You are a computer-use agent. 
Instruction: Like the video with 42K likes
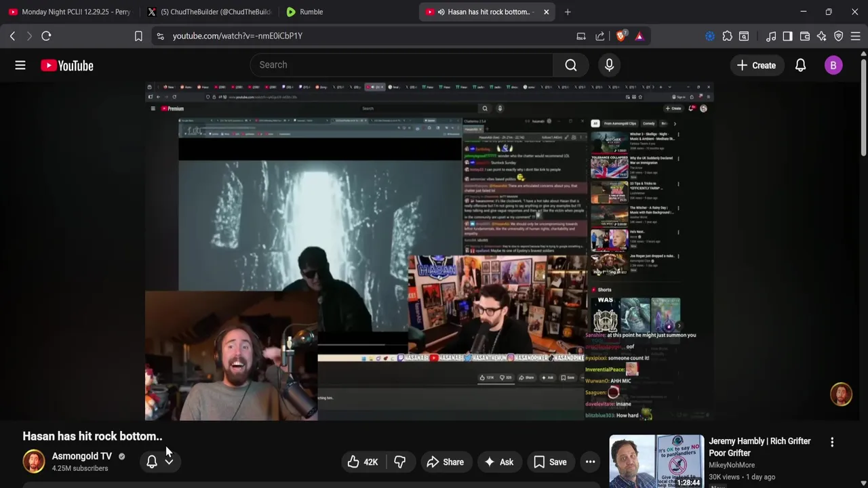pyautogui.click(x=362, y=462)
